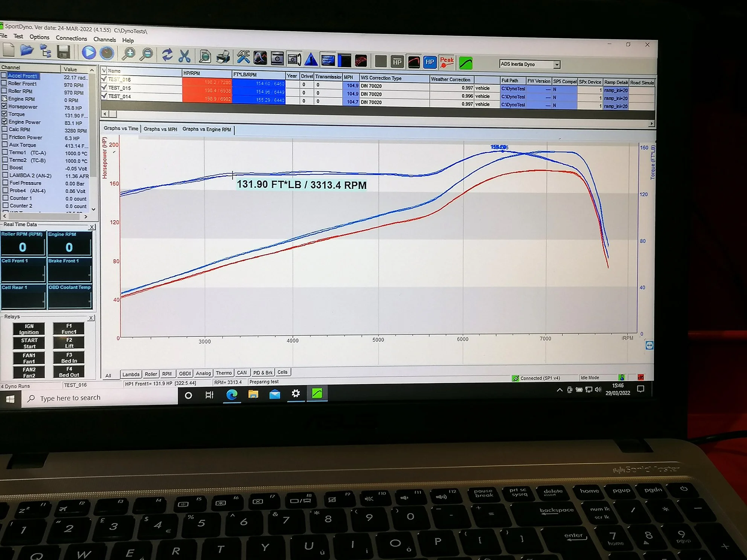Screen dimensions: 747x560
Task: Disable the Torque channel checkbox
Action: point(5,114)
